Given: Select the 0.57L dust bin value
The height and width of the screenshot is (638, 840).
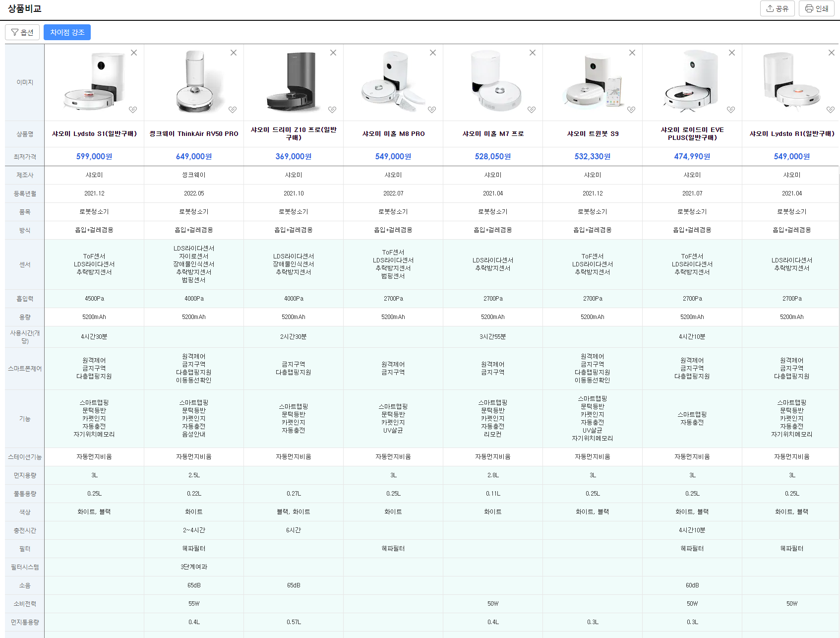Looking at the screenshot, I should tap(294, 622).
